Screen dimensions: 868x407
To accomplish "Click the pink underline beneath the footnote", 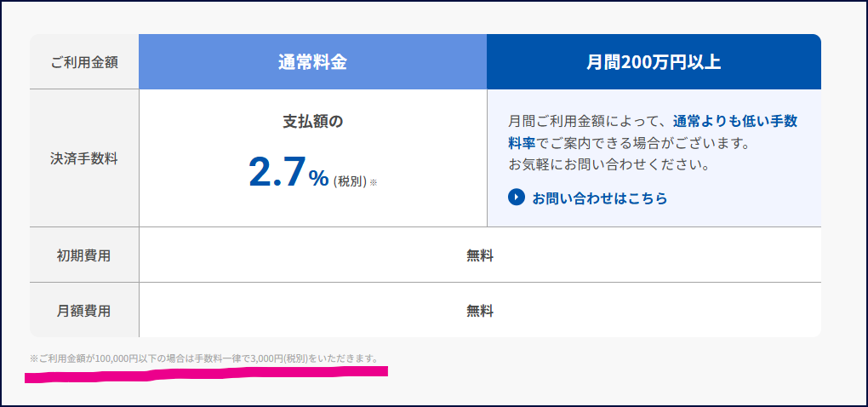I will click(x=204, y=374).
